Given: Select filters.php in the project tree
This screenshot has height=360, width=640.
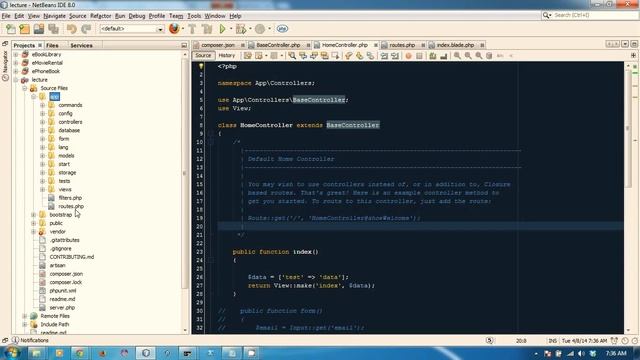Looking at the screenshot, I should [70, 198].
